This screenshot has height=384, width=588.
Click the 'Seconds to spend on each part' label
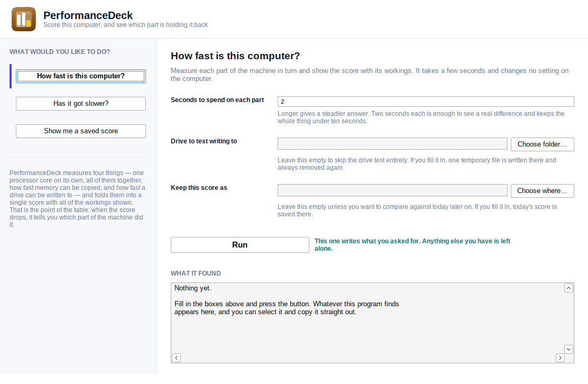point(217,100)
